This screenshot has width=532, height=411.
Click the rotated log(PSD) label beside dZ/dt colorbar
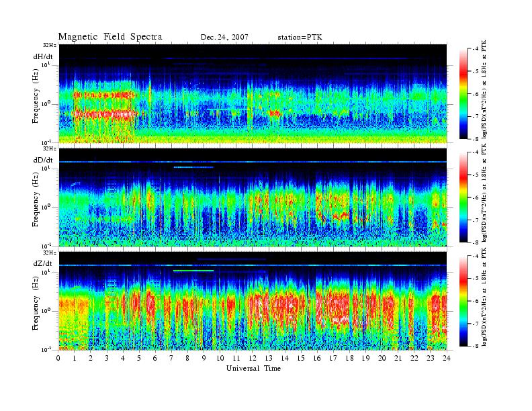coord(484,297)
